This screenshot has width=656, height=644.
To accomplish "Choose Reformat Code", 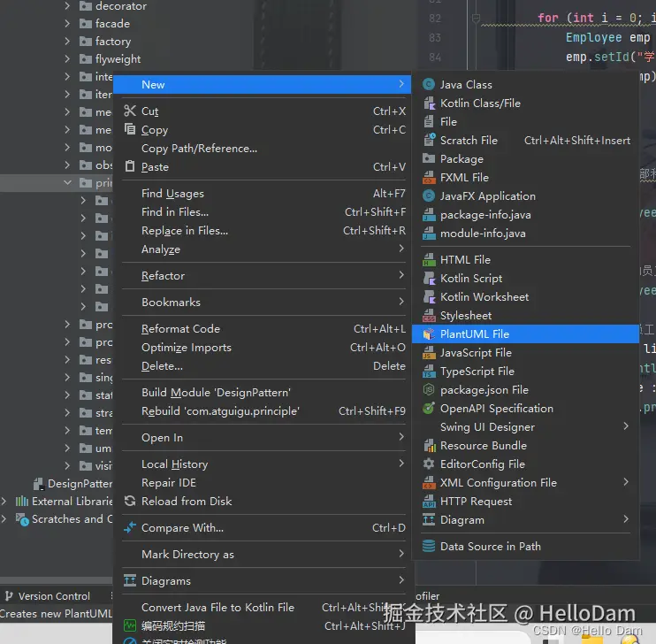I will click(x=264, y=329).
